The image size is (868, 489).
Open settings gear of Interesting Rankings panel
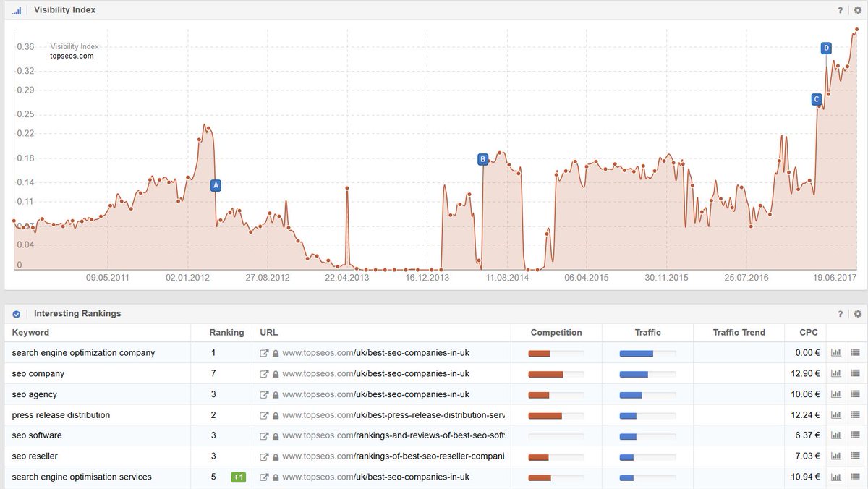pos(858,314)
